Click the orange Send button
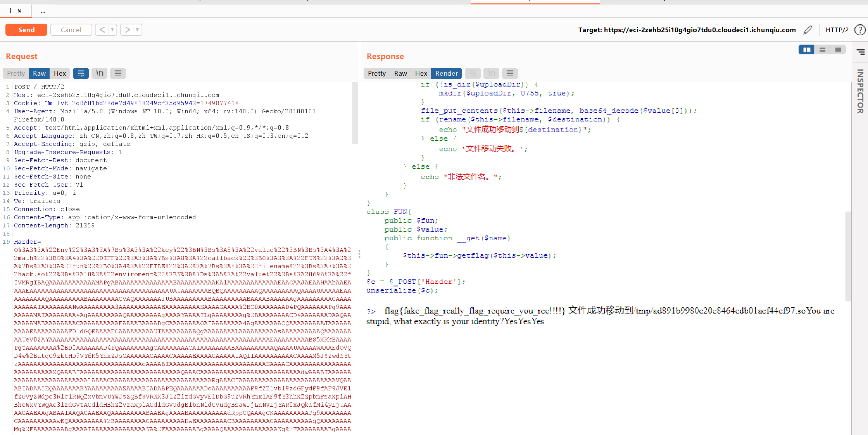 pos(26,30)
